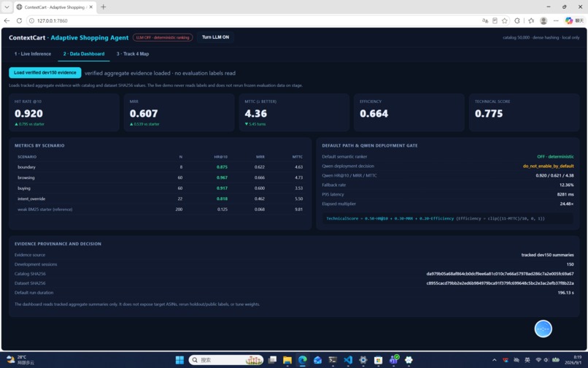Click the weather widget showing 28°C
588x368 pixels.
coord(22,360)
